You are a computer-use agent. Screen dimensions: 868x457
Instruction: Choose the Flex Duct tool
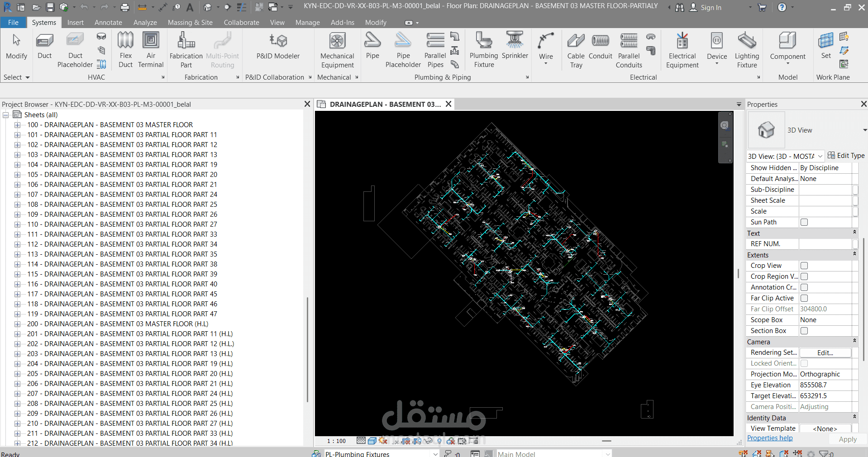[125, 50]
